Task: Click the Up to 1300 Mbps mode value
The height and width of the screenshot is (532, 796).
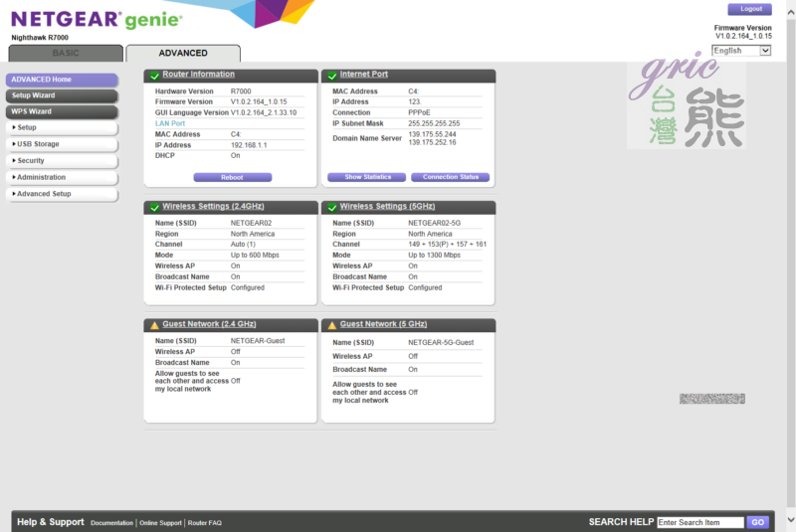Action: [x=435, y=256]
